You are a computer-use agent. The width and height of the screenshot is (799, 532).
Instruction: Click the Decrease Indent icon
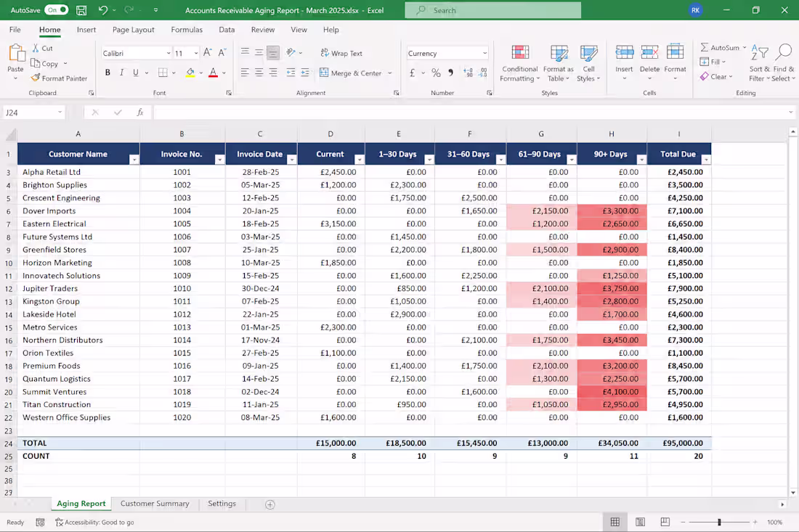tap(291, 73)
